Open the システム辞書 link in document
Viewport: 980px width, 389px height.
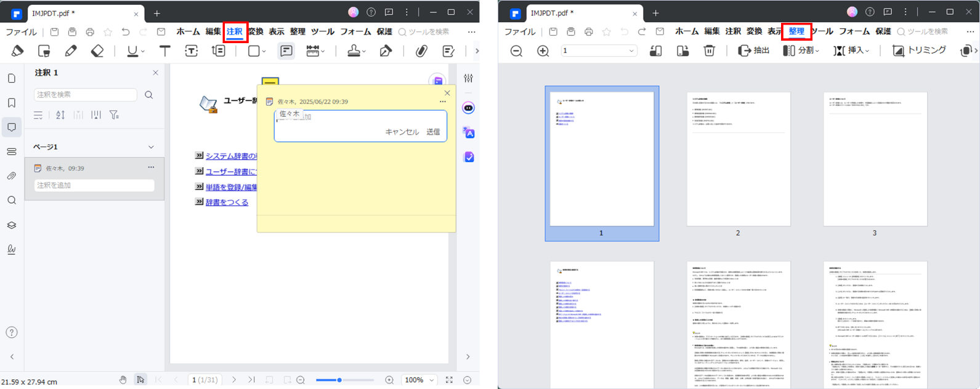coord(232,156)
